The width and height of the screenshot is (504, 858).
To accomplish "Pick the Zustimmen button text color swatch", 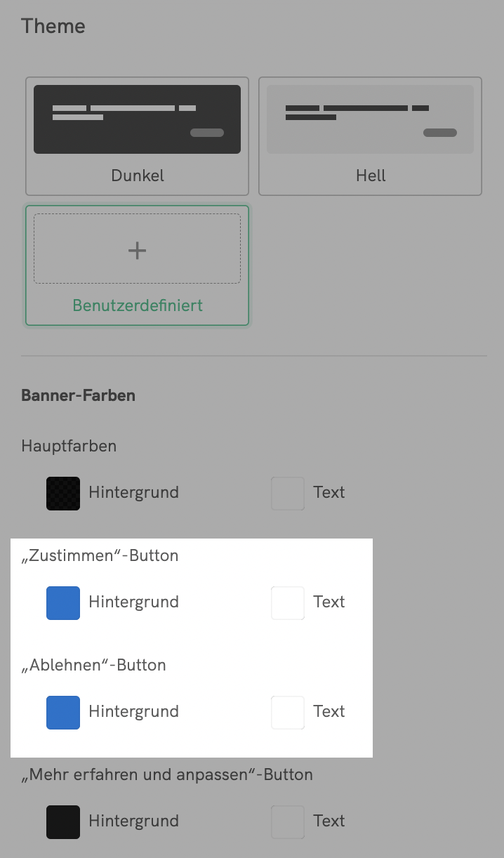I will click(288, 602).
